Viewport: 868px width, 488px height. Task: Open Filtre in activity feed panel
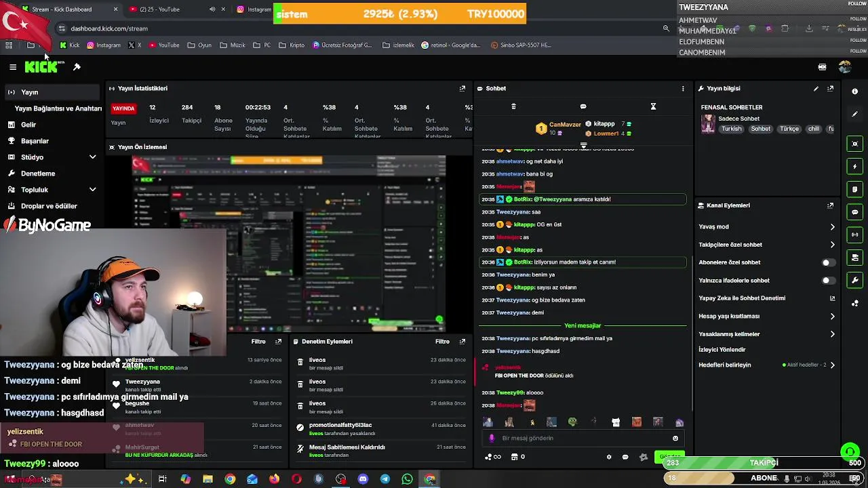(x=258, y=342)
